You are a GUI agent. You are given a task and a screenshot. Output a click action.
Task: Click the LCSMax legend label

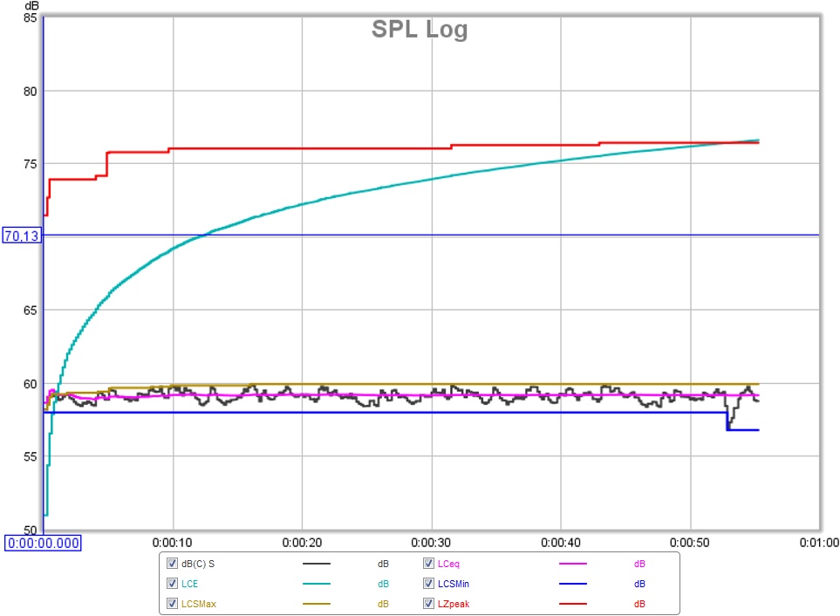coord(199,604)
